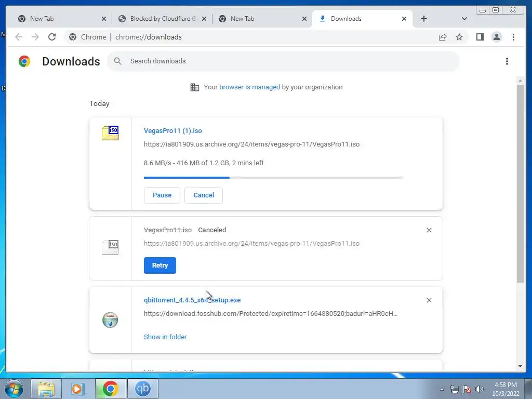This screenshot has width=532, height=399.
Task: Open the 'browser is managed' link
Action: point(249,87)
